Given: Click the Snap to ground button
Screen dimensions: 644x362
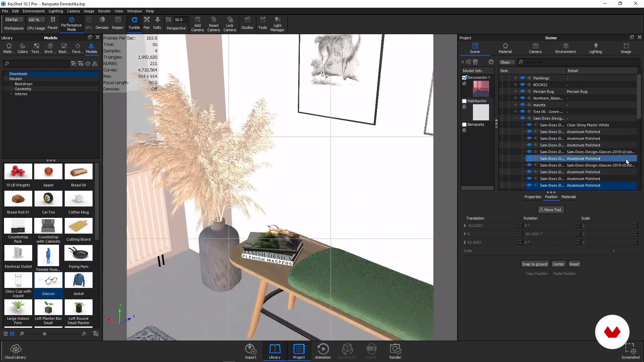Looking at the screenshot, I should point(535,264).
